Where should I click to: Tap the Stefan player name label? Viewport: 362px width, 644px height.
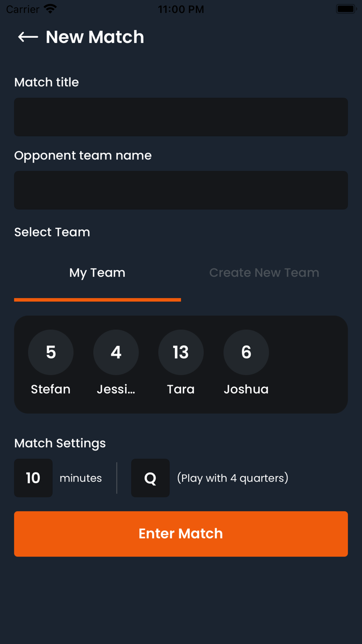click(51, 389)
